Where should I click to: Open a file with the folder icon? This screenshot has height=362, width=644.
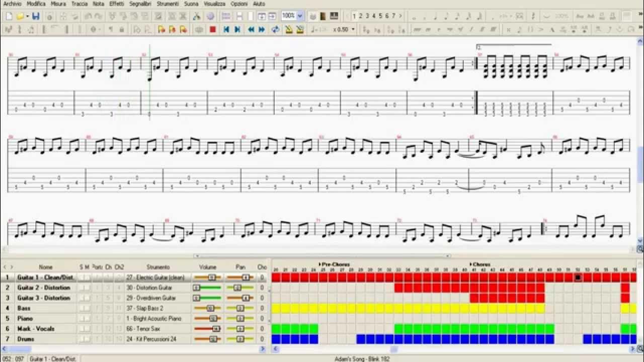click(x=20, y=16)
